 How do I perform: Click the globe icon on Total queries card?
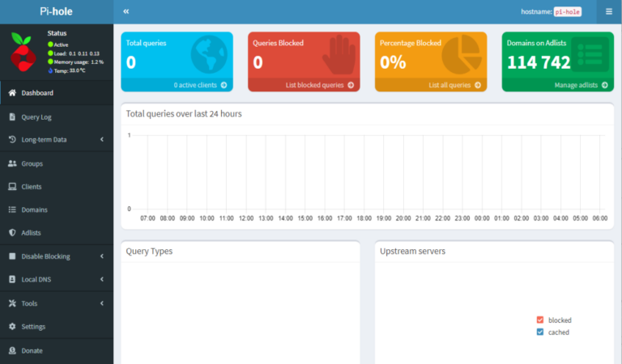coord(209,55)
